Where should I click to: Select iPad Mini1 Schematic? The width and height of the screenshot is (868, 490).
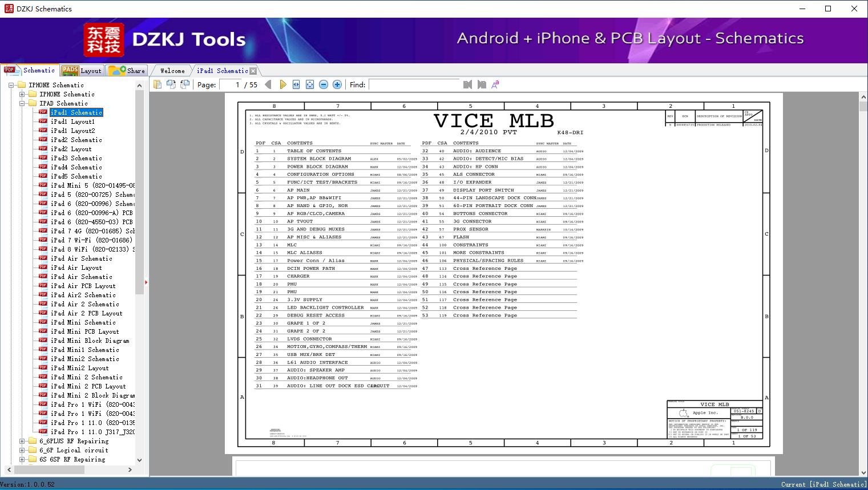[x=84, y=350]
